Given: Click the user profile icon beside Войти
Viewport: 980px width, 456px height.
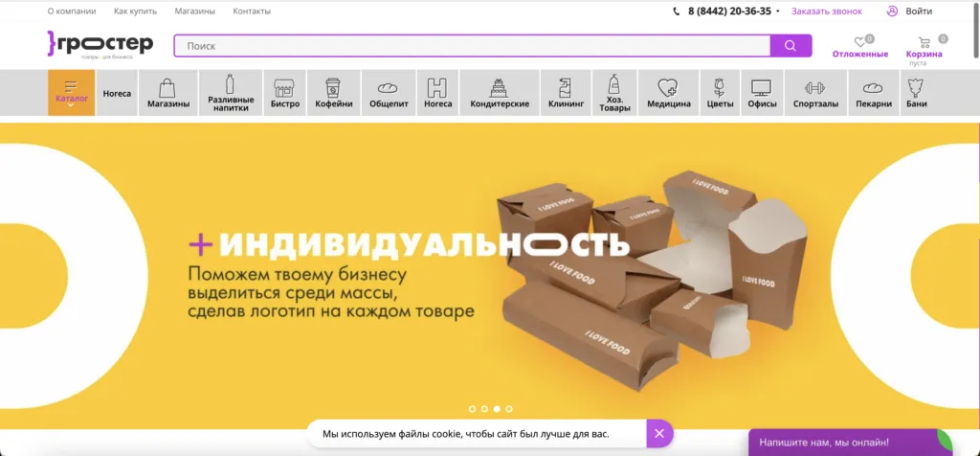Looking at the screenshot, I should click(x=892, y=11).
